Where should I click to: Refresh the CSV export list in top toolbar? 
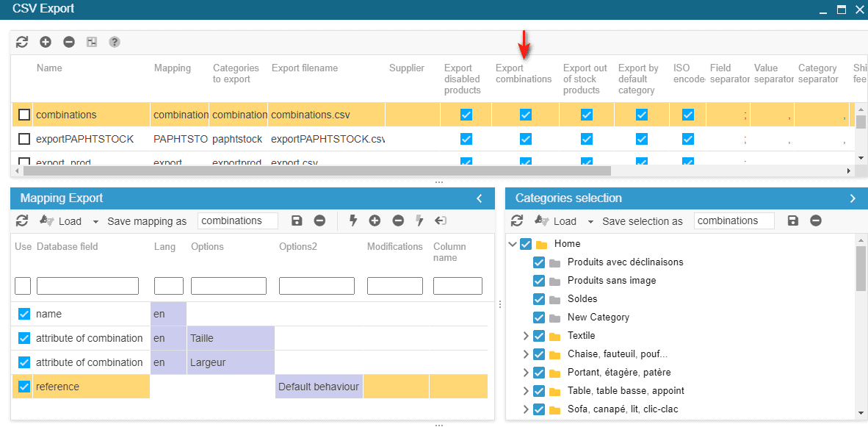22,43
